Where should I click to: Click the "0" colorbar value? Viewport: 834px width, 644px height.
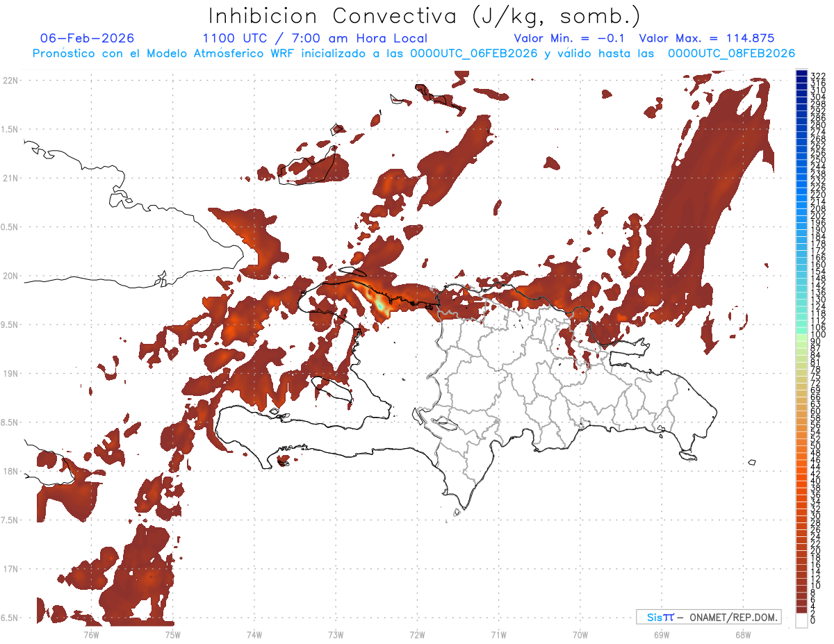point(812,620)
